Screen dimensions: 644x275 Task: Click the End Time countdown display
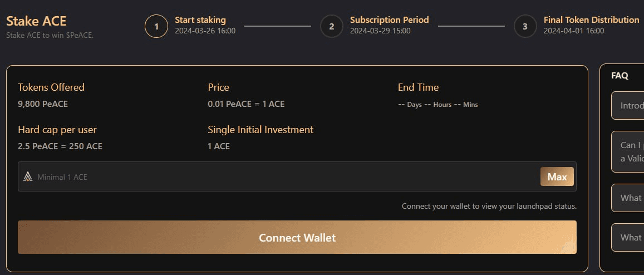coord(438,105)
